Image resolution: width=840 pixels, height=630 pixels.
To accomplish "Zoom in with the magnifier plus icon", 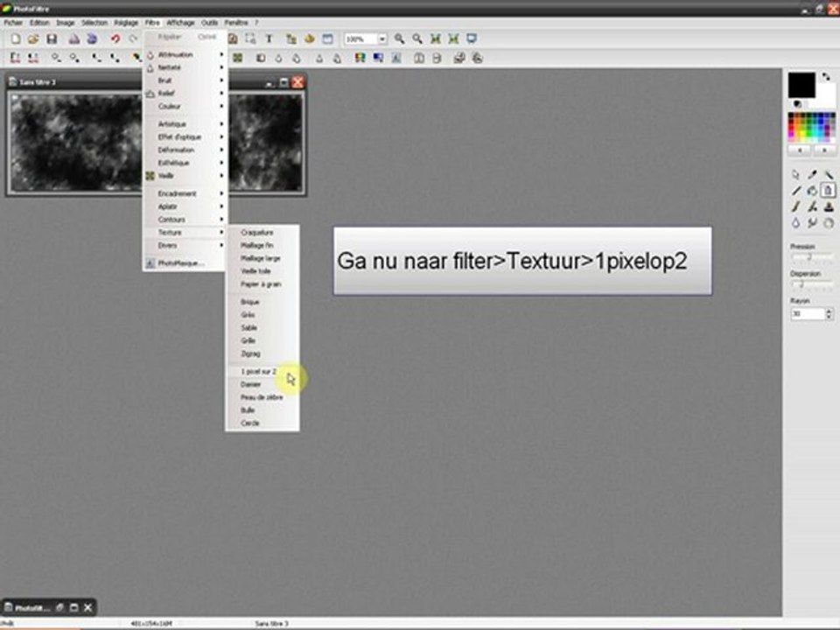I will pyautogui.click(x=399, y=38).
